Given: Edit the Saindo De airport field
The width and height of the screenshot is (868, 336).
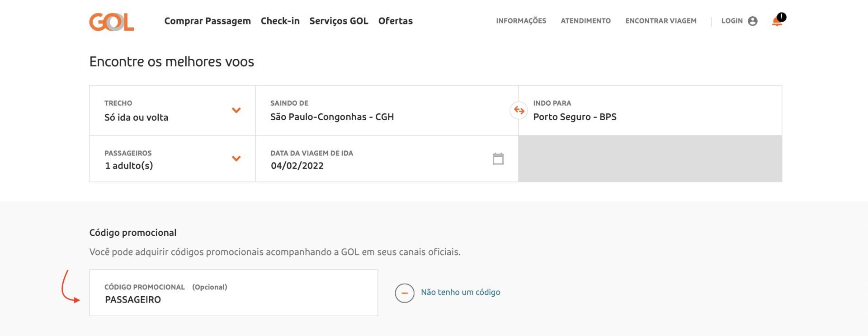Looking at the screenshot, I should click(x=387, y=110).
